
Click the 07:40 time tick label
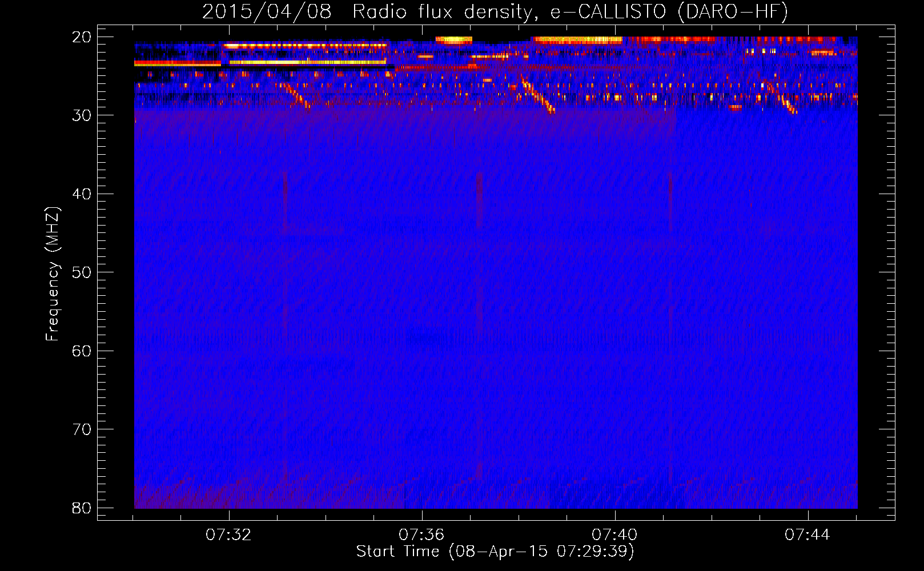click(614, 535)
